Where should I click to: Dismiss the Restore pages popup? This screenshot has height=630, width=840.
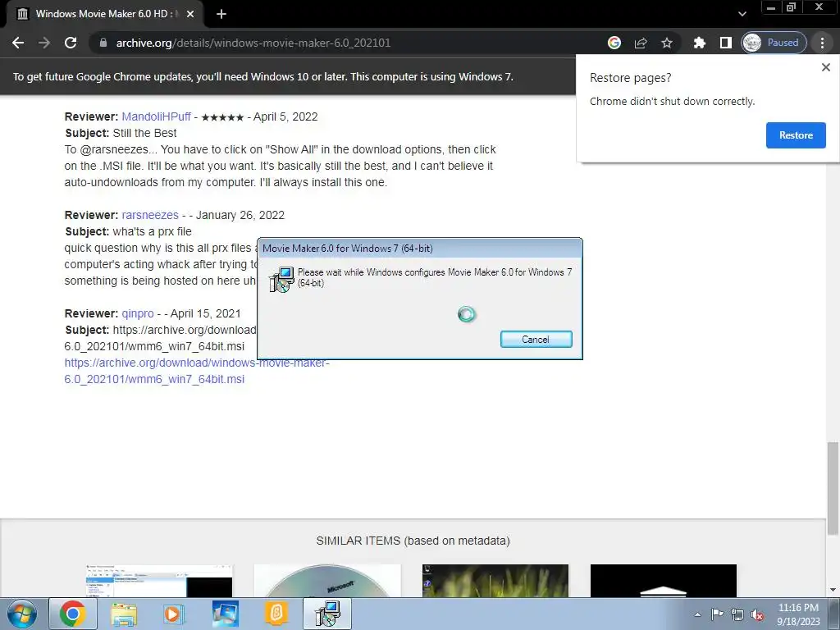825,67
